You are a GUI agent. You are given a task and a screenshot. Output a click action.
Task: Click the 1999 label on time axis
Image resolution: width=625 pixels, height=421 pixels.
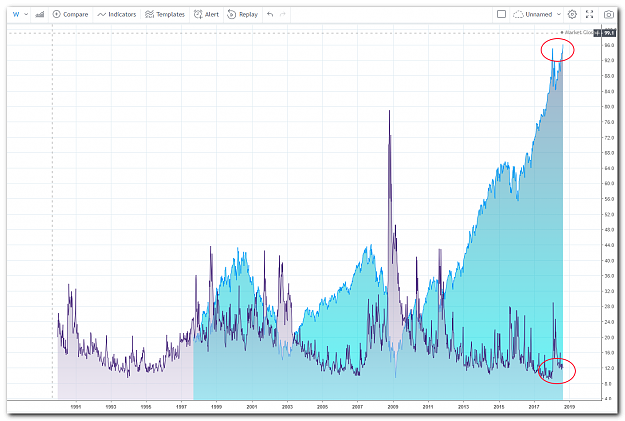pyautogui.click(x=216, y=407)
